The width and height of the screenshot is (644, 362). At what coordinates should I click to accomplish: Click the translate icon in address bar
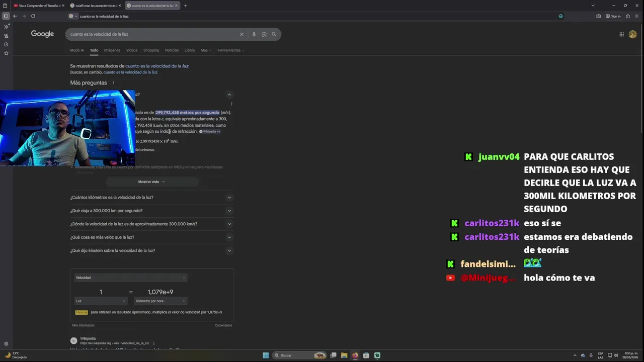point(561,16)
